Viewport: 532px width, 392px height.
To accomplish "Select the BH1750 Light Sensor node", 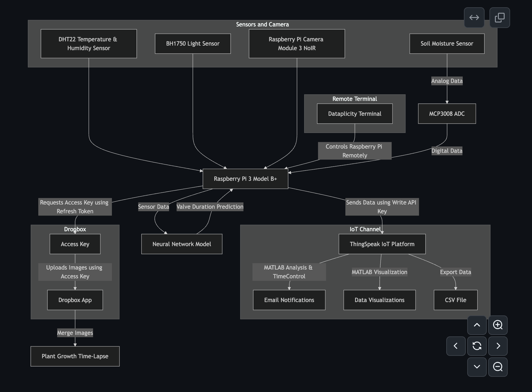I will click(192, 44).
